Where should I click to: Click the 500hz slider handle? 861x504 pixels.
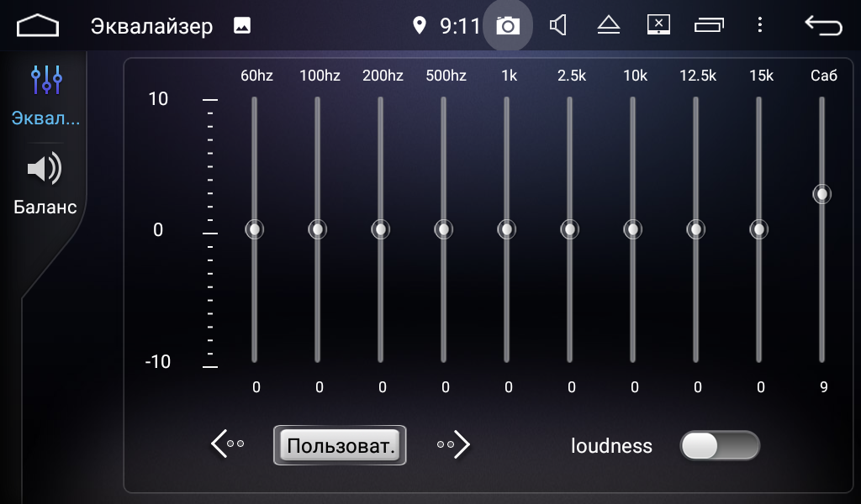click(444, 229)
